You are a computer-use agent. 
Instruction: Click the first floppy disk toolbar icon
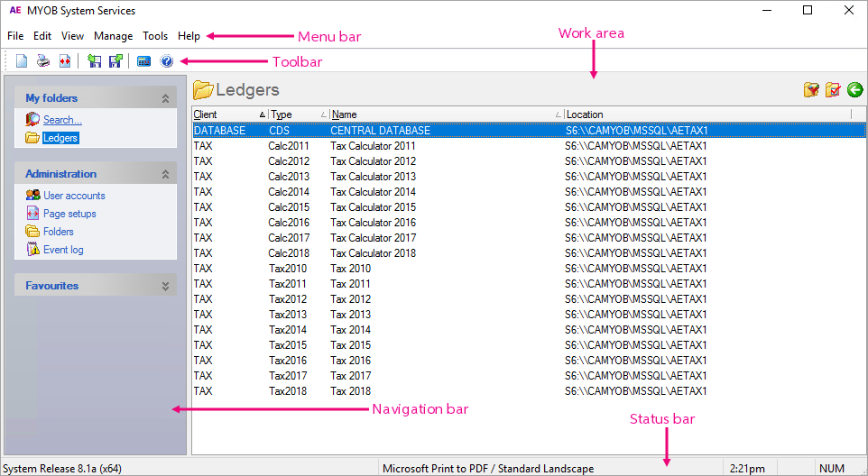click(94, 61)
